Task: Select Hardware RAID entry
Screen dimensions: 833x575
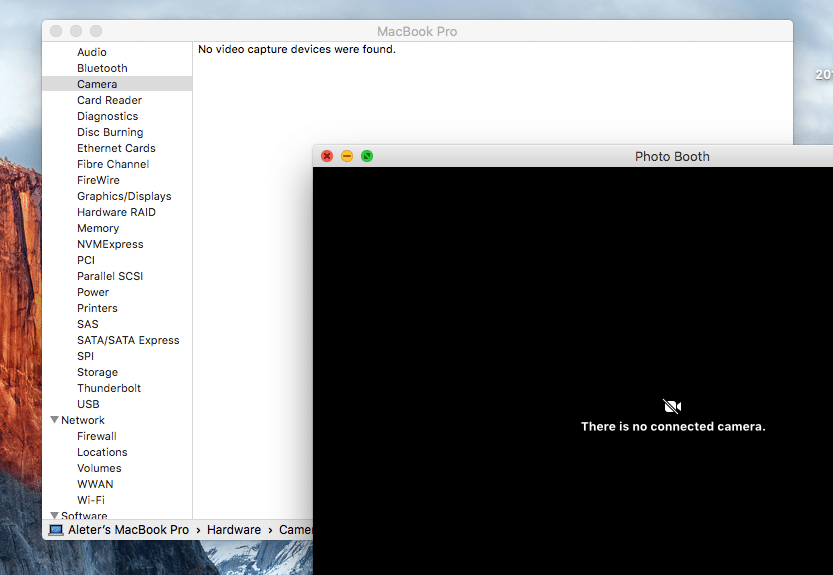Action: pos(116,212)
